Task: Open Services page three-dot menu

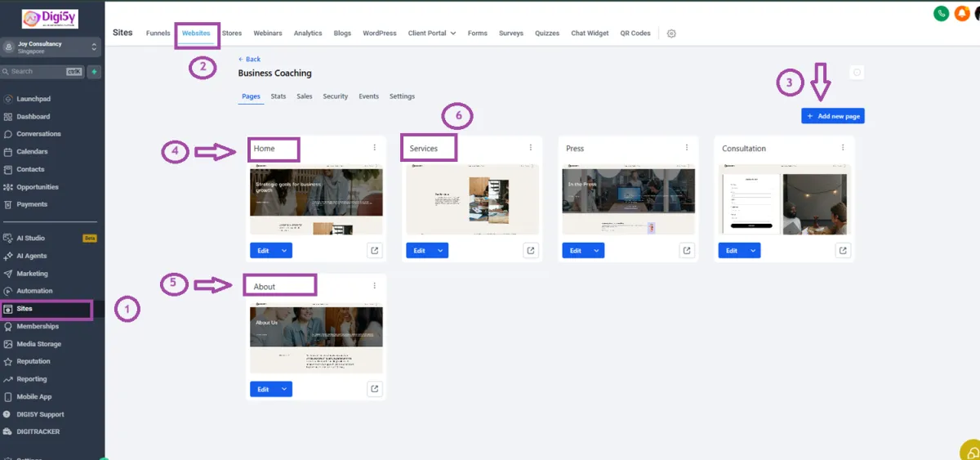Action: coord(530,148)
